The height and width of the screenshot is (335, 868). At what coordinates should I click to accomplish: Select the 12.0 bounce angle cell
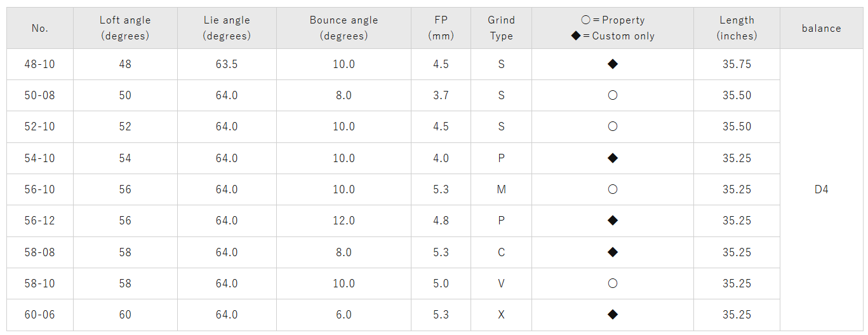pyautogui.click(x=344, y=221)
